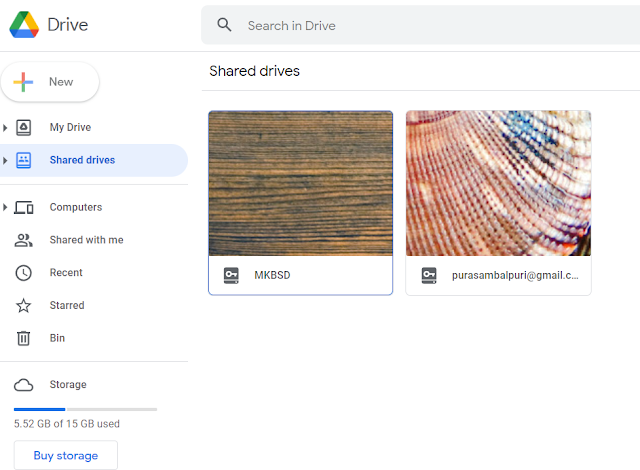The image size is (640, 470).
Task: Open the Bin
Action: coord(57,338)
